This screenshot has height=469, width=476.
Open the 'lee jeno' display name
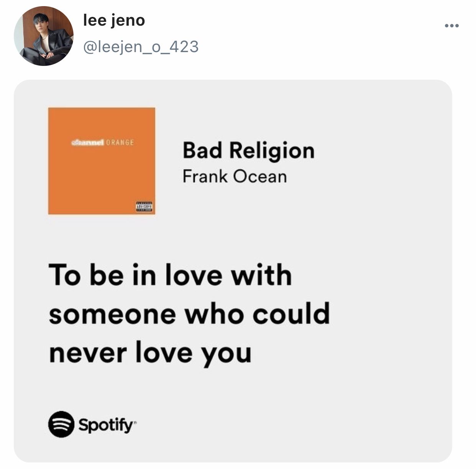(114, 20)
